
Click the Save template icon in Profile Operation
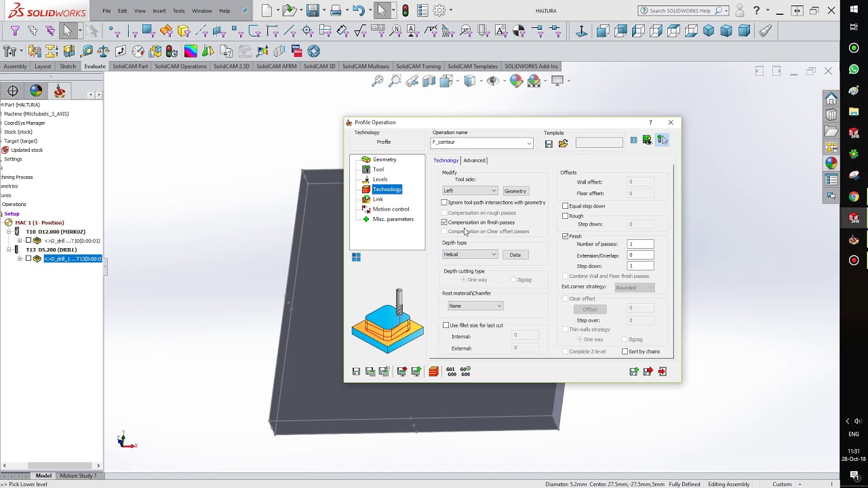click(549, 143)
